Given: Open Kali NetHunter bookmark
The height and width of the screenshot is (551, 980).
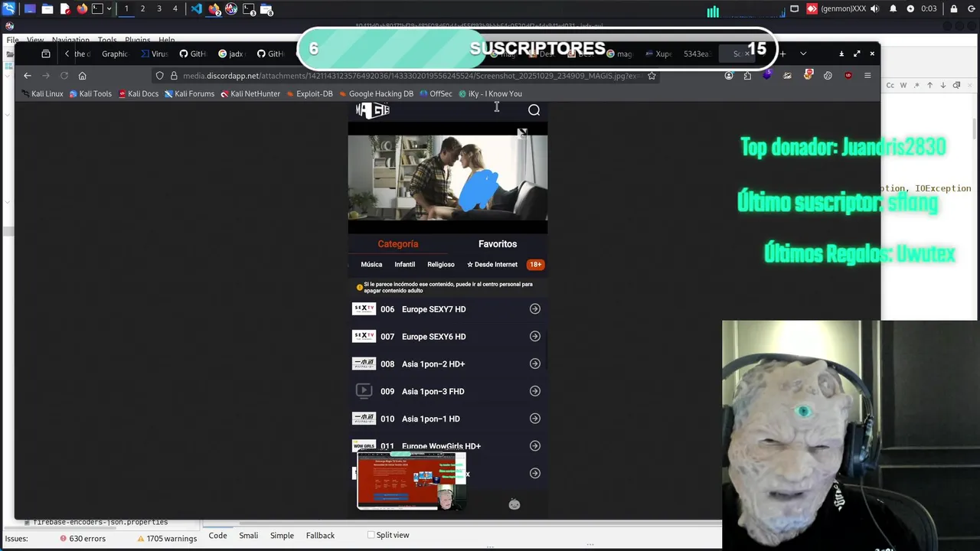Looking at the screenshot, I should click(250, 93).
